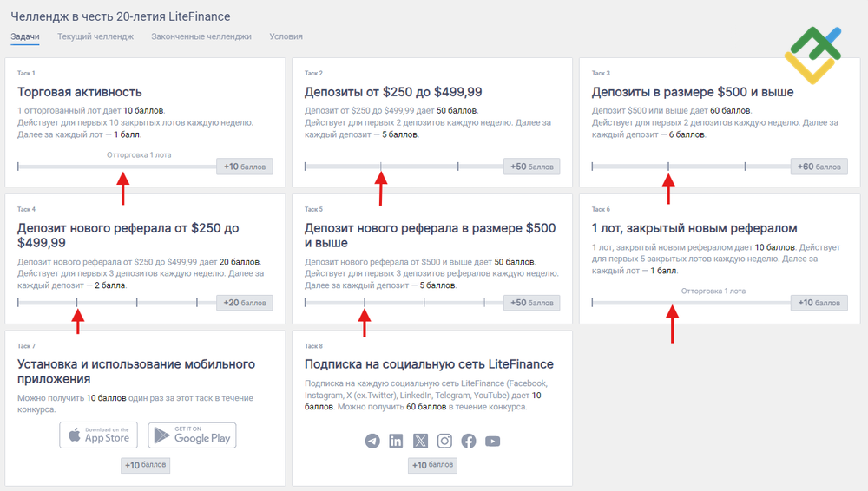The image size is (868, 491).
Task: Click +10 баллов button in Таск 6
Action: point(819,303)
